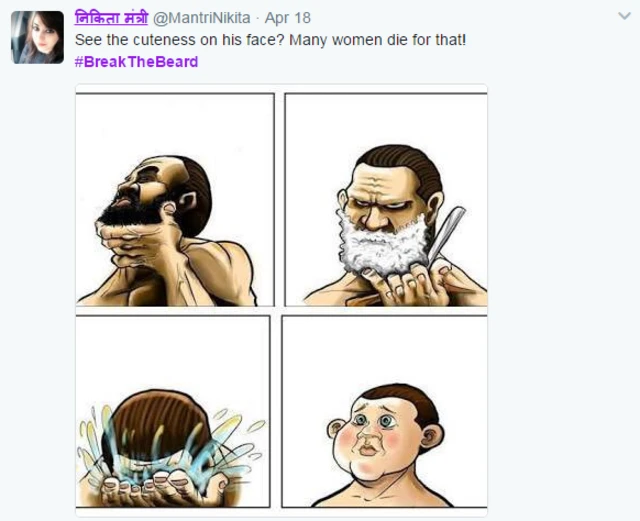Click the straight razor in the comic

(446, 235)
